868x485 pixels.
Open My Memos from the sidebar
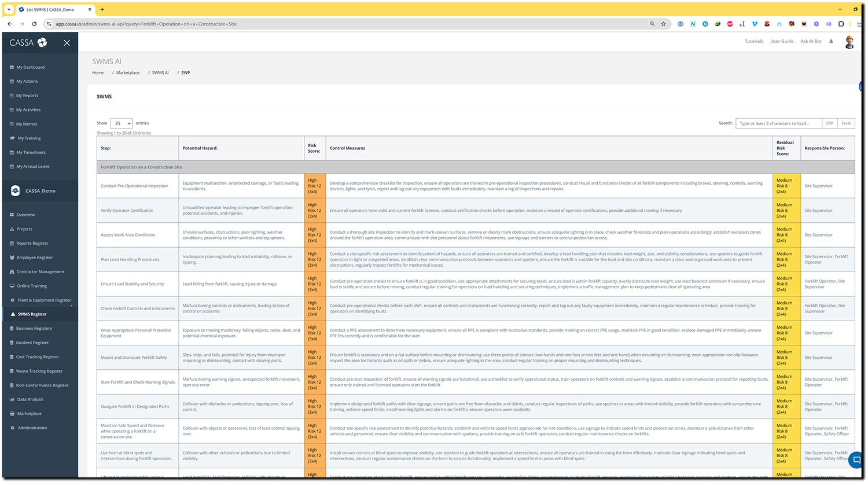coord(27,124)
